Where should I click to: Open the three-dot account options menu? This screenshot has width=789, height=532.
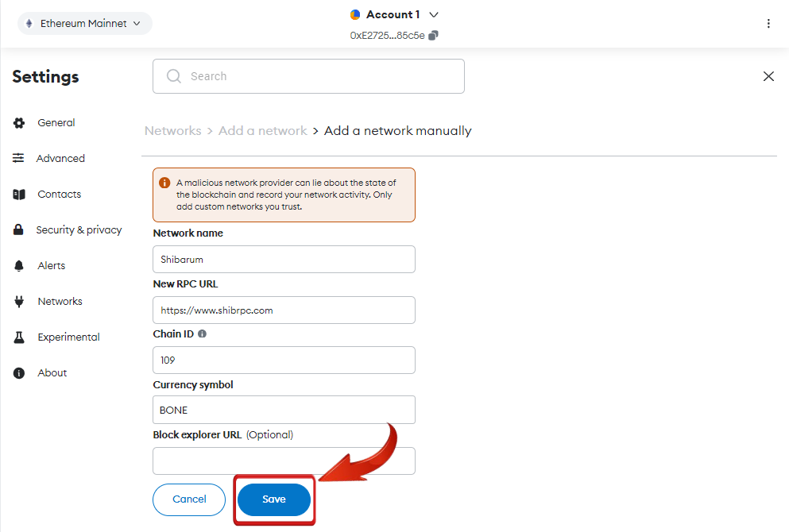(768, 24)
